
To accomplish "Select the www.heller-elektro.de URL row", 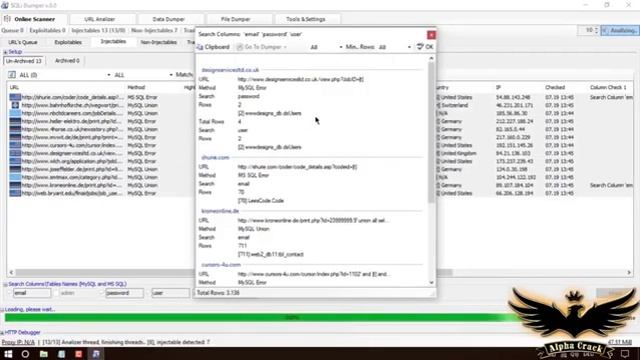I will pos(72,121).
